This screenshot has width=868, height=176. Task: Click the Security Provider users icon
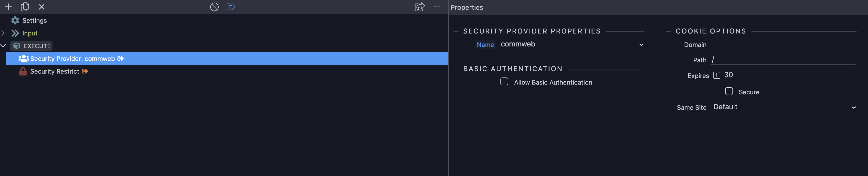24,58
